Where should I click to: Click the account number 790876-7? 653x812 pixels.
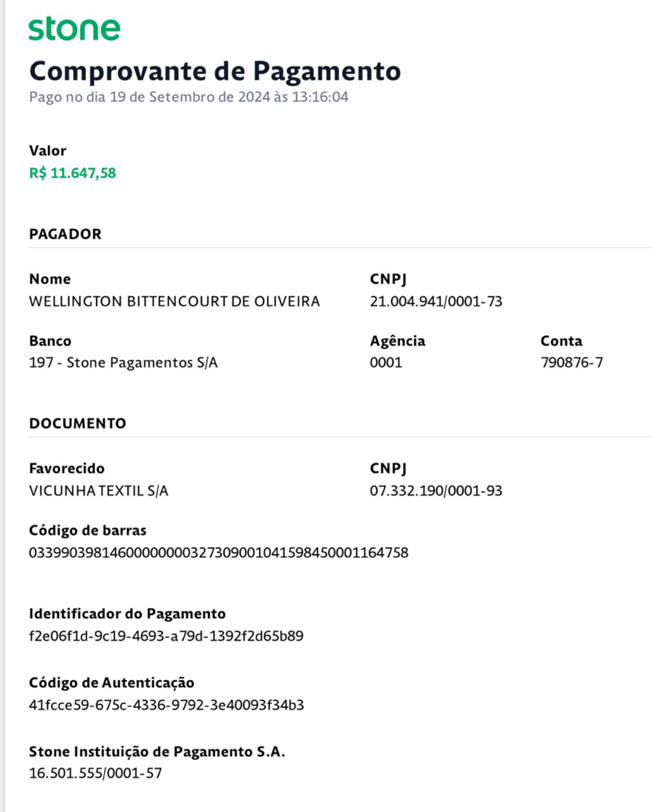(572, 363)
